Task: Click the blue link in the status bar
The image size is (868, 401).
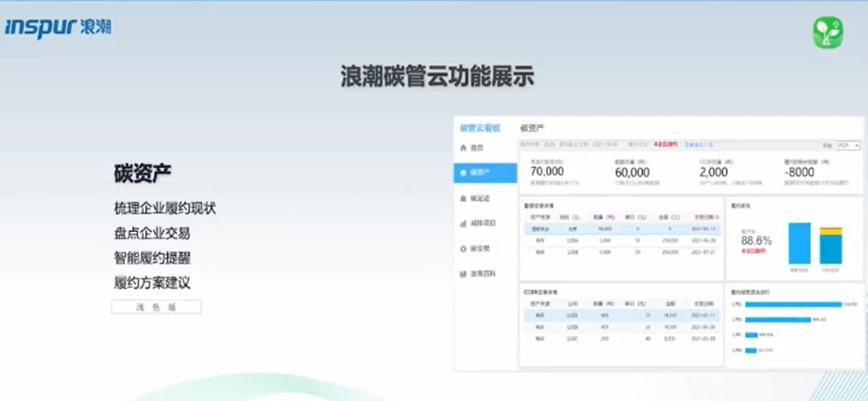Action: point(699,145)
